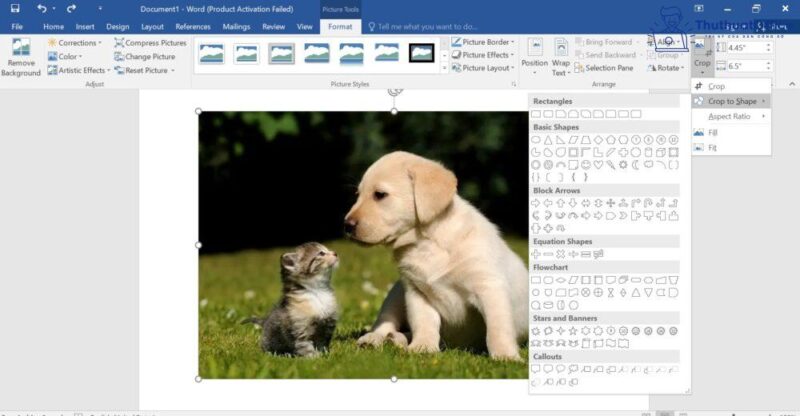800x416 pixels.
Task: Expand the picture styles gallery More arrow
Action: 444,68
